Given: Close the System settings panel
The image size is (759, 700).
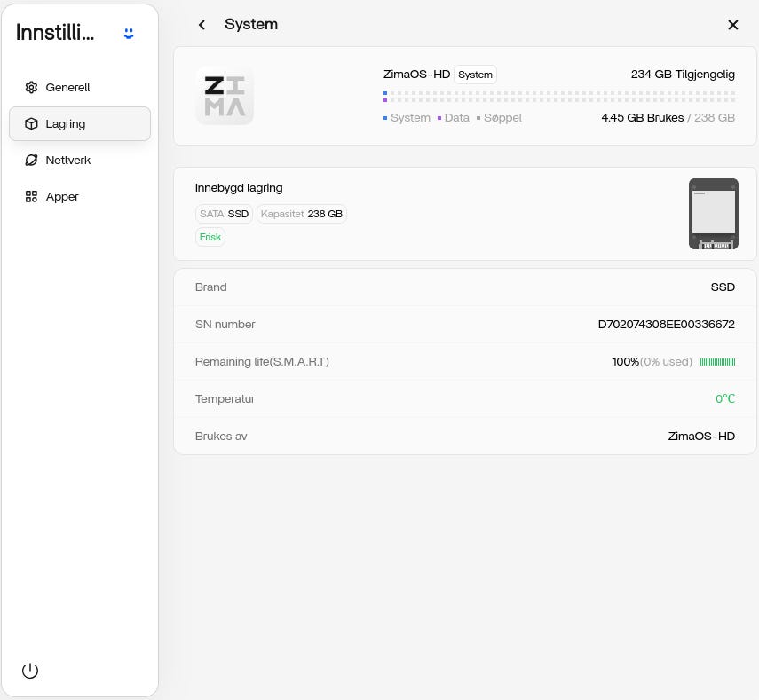Looking at the screenshot, I should click(x=733, y=25).
